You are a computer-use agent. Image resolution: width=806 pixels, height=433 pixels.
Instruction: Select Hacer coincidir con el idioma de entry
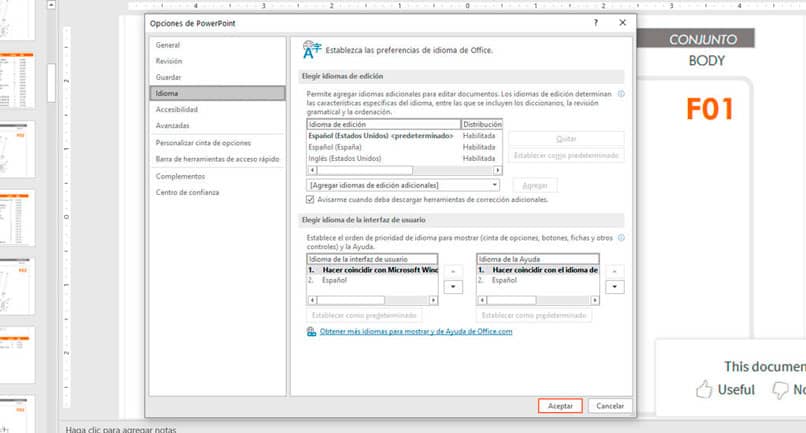click(x=538, y=270)
